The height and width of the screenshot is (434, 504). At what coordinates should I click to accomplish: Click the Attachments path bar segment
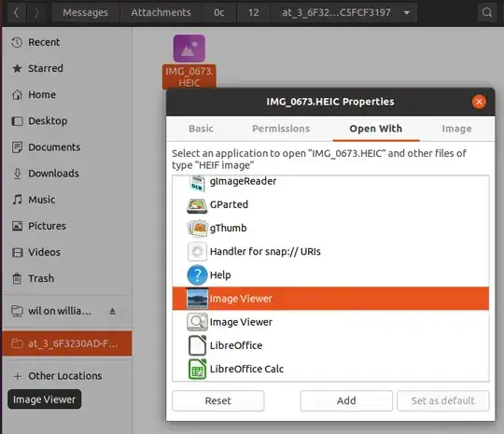tap(161, 12)
